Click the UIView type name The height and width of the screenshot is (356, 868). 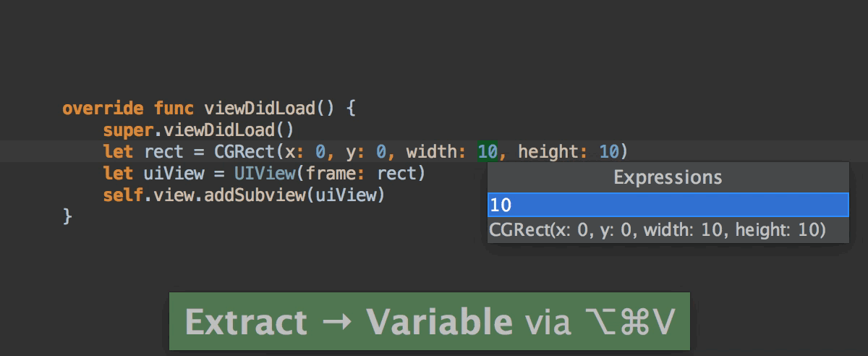click(x=265, y=174)
